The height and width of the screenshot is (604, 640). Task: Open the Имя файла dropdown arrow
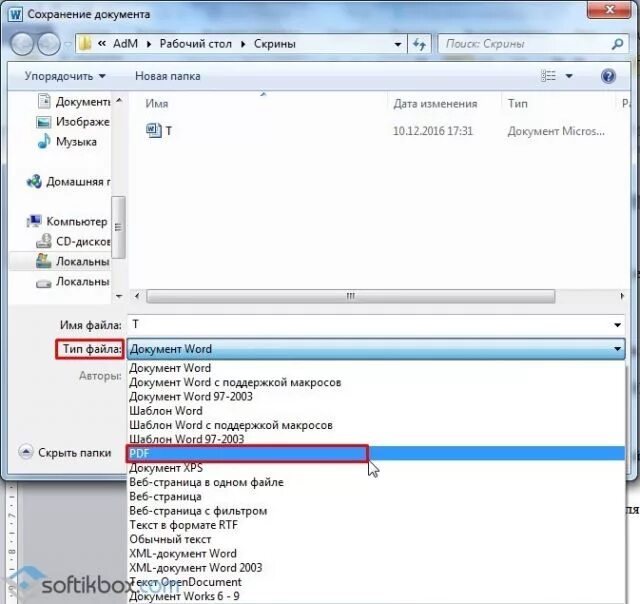click(x=617, y=325)
